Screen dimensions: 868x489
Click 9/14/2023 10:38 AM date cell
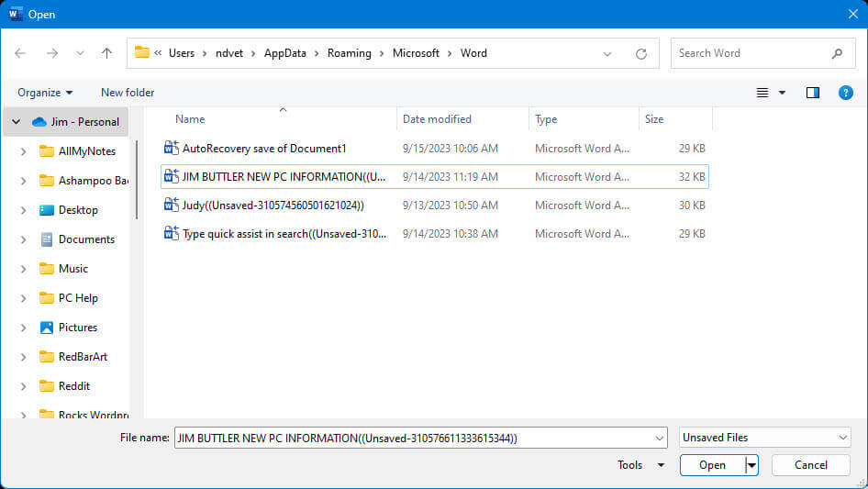pos(450,234)
